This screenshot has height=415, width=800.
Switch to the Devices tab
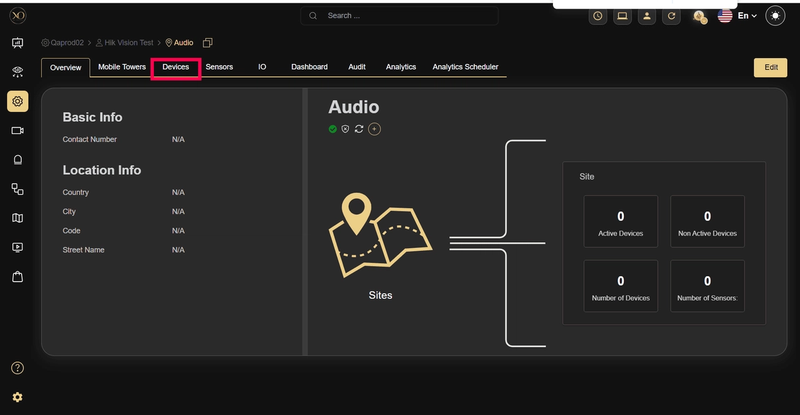[176, 67]
